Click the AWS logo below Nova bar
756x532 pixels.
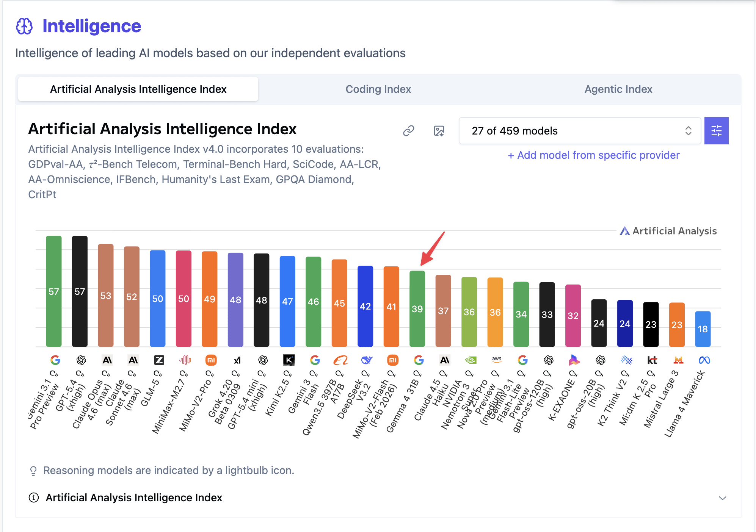pos(496,360)
